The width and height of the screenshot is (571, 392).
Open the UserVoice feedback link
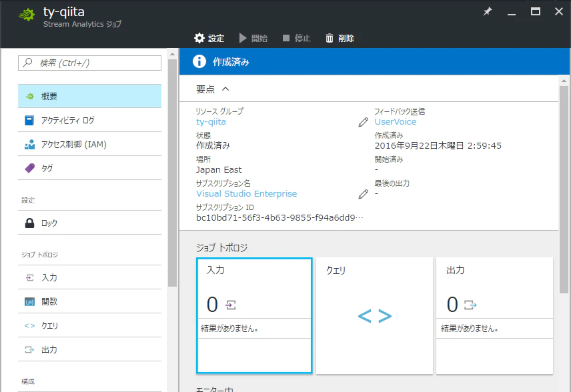395,121
